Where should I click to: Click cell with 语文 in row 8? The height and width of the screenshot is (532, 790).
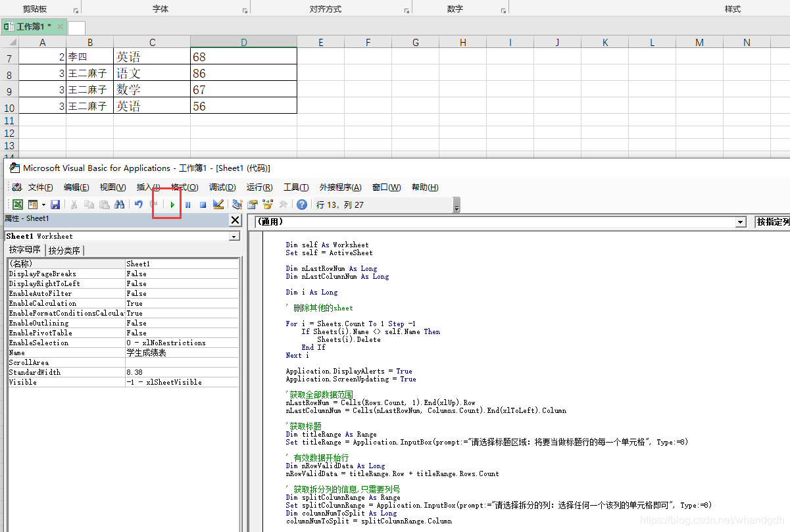tap(152, 74)
